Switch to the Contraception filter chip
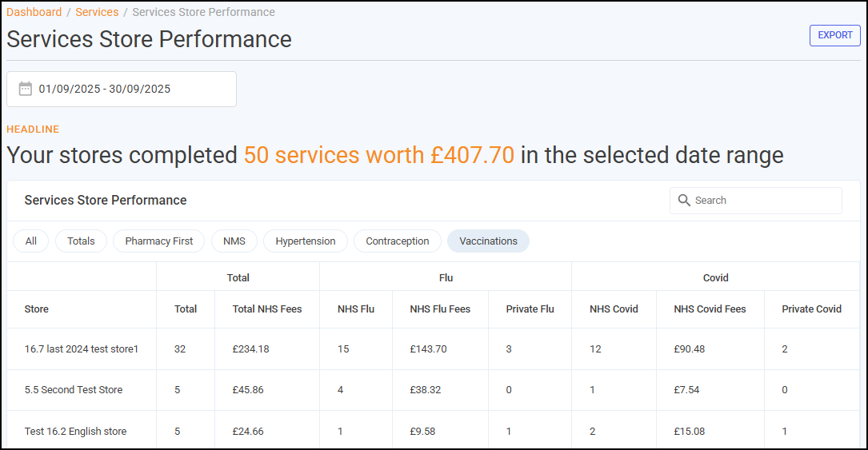The width and height of the screenshot is (868, 450). (x=397, y=241)
